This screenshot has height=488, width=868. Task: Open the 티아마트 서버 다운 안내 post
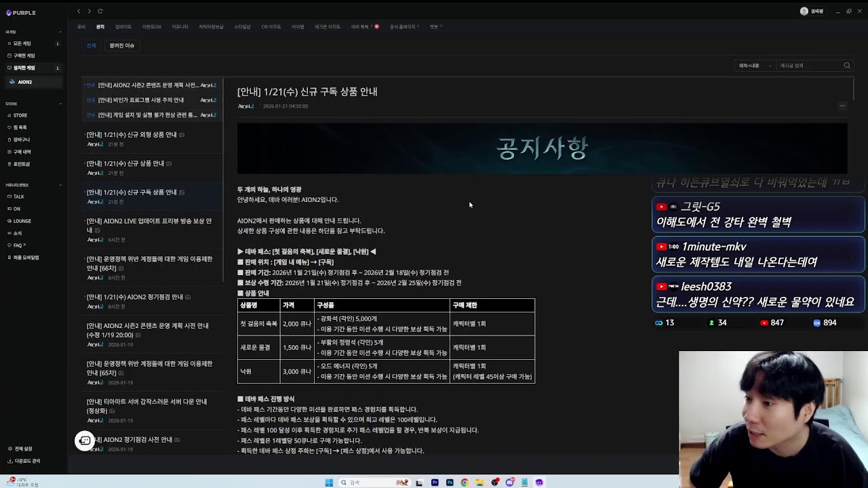(152, 411)
